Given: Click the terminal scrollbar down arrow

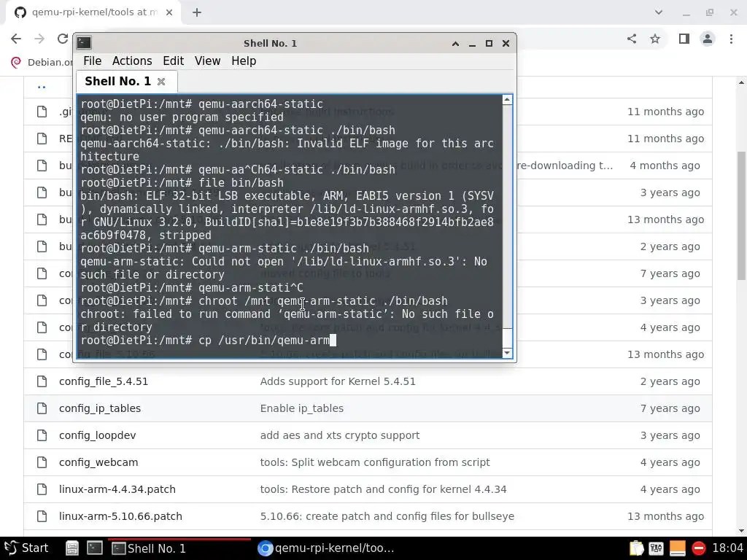Looking at the screenshot, I should point(507,353).
